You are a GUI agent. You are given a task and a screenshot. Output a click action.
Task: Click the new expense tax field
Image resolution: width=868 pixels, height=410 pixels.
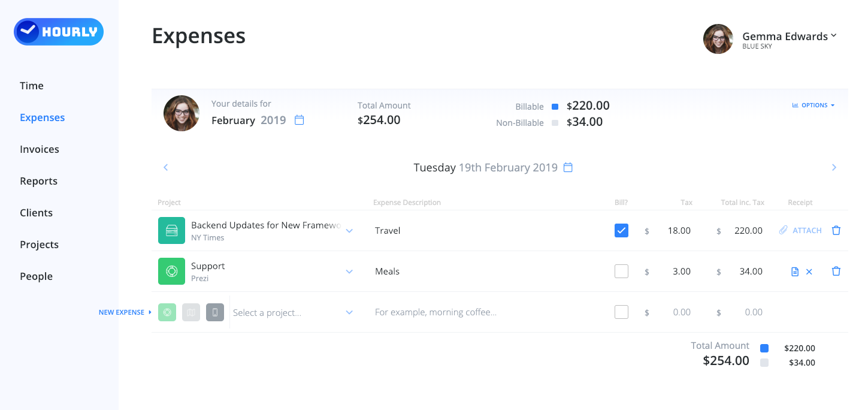coord(682,312)
